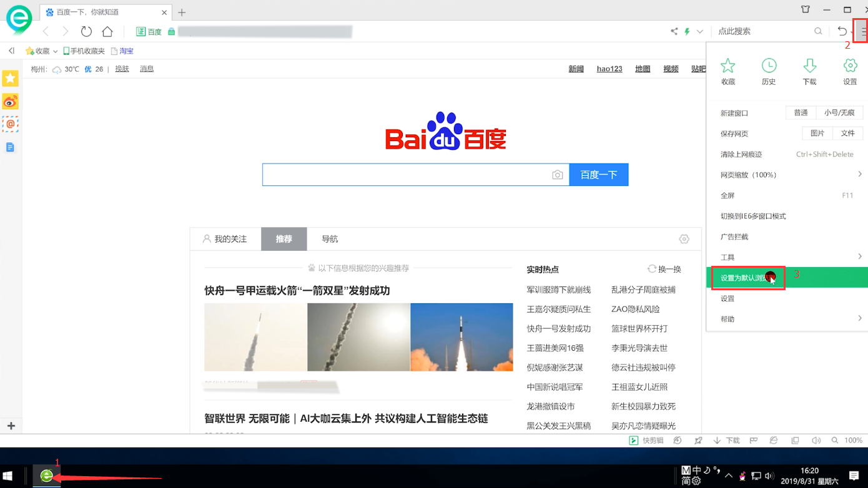868x488 pixels.
Task: Switch to 推荐 tab
Action: [x=284, y=239]
